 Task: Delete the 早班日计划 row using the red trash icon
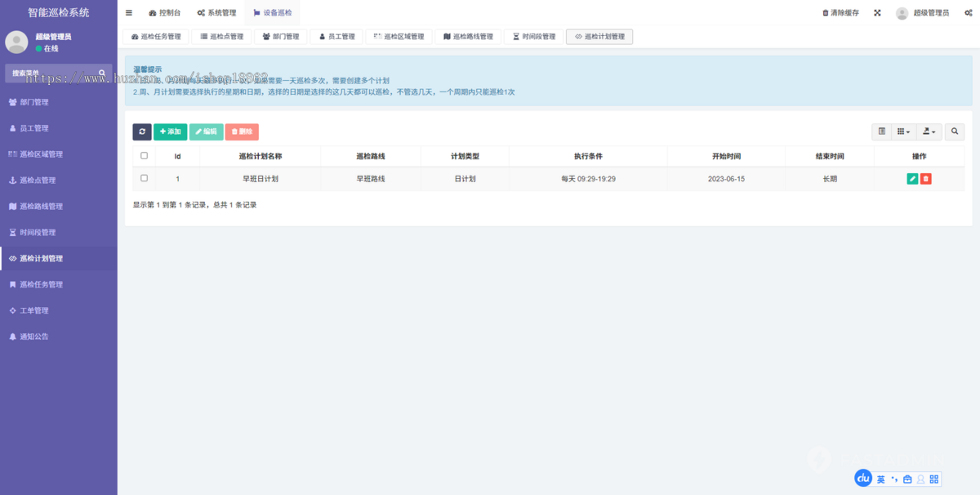click(927, 178)
